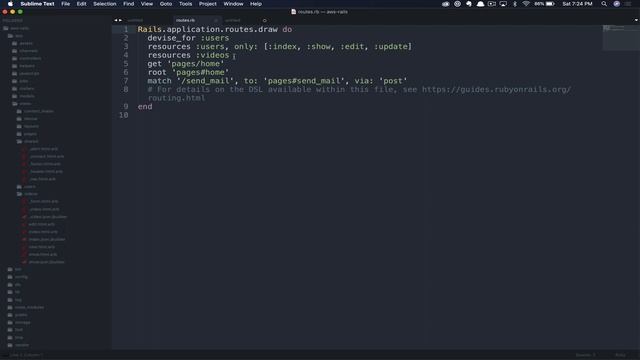Open the Tools menu
The height and width of the screenshot is (360, 640).
point(185,4)
